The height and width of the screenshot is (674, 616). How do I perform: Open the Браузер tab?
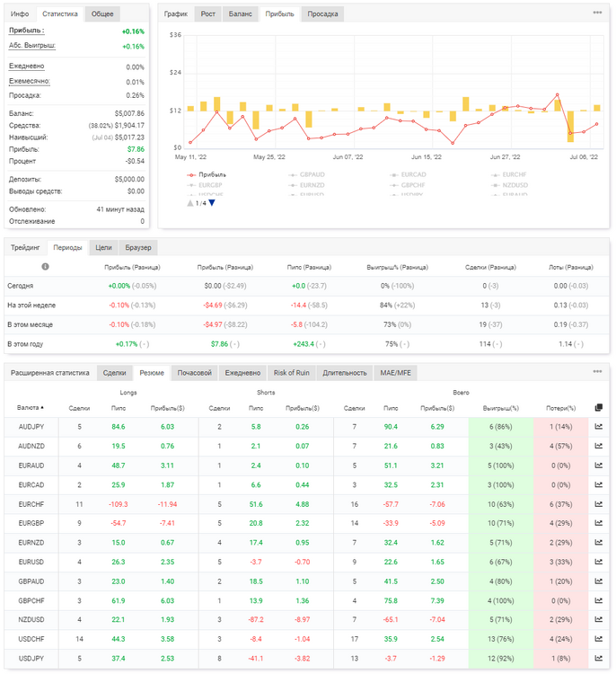(x=138, y=248)
